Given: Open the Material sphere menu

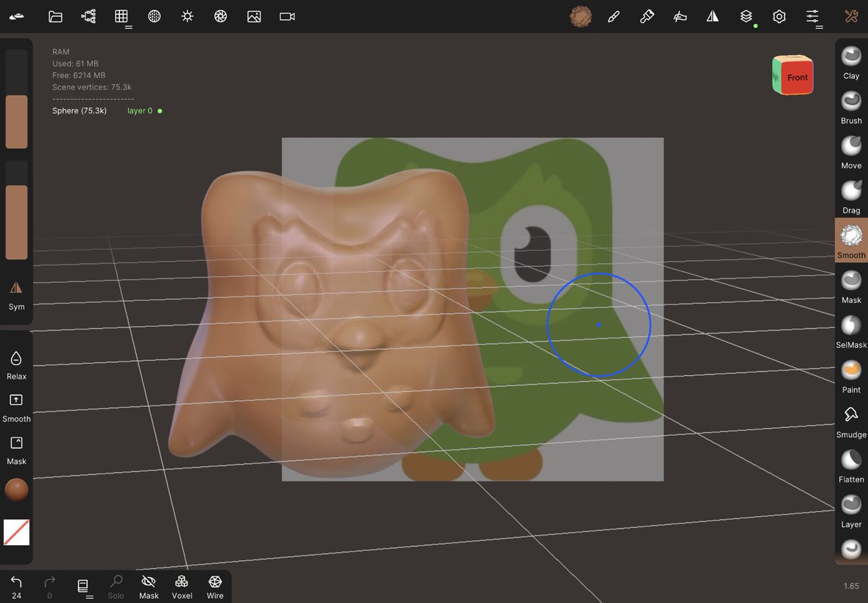Looking at the screenshot, I should [154, 16].
